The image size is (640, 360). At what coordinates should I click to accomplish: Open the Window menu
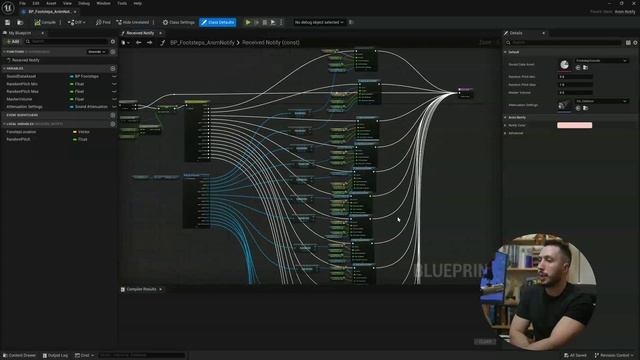click(103, 3)
